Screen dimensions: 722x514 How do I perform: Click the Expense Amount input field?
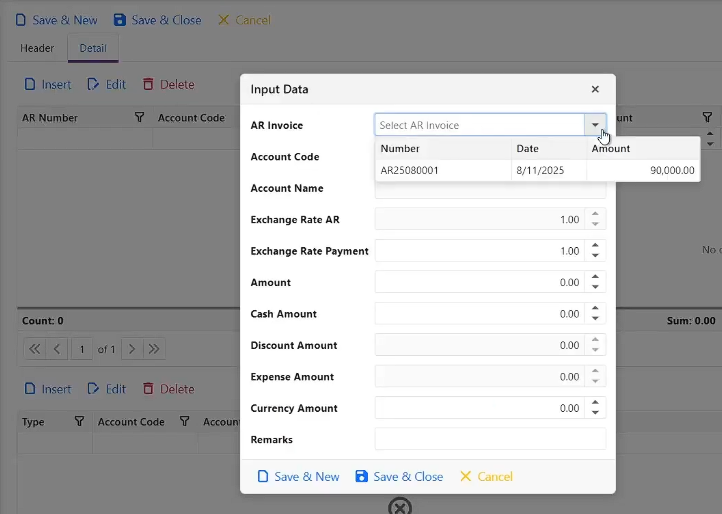pos(480,377)
